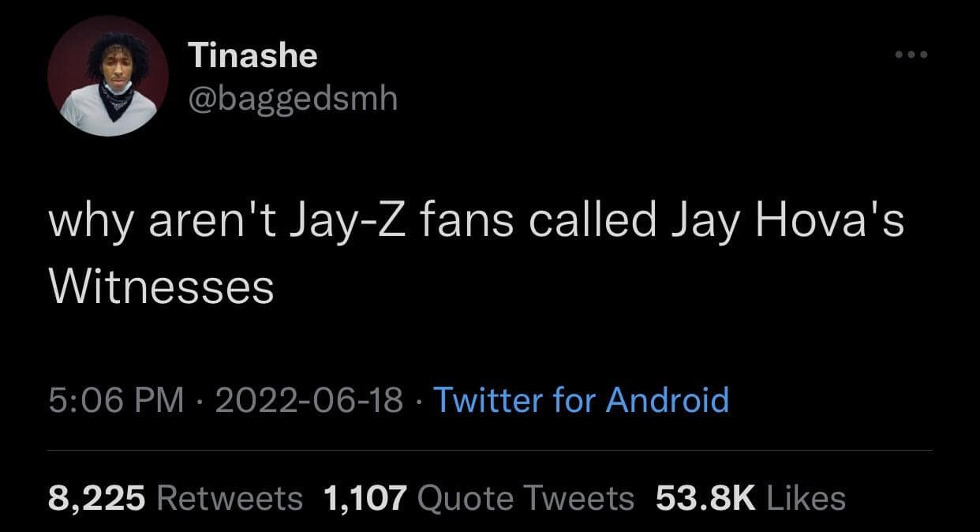Open the Retweets label list
The width and height of the screenshot is (980, 532).
(230, 498)
